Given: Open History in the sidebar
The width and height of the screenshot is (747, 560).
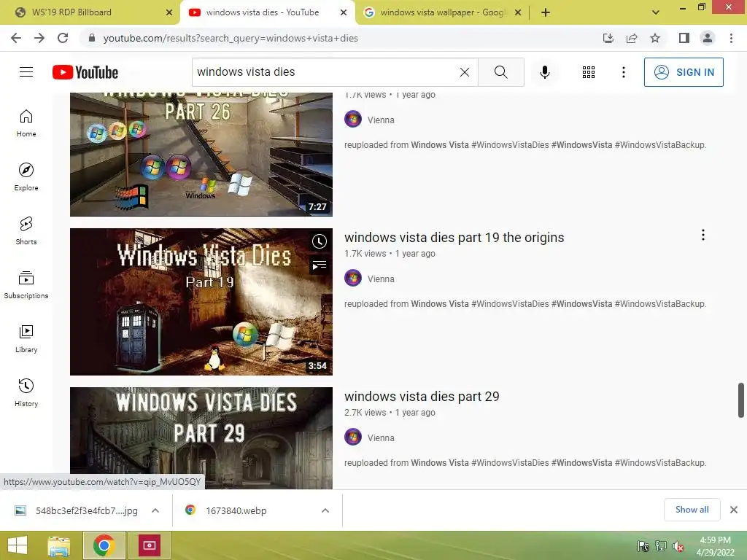Looking at the screenshot, I should 26,393.
